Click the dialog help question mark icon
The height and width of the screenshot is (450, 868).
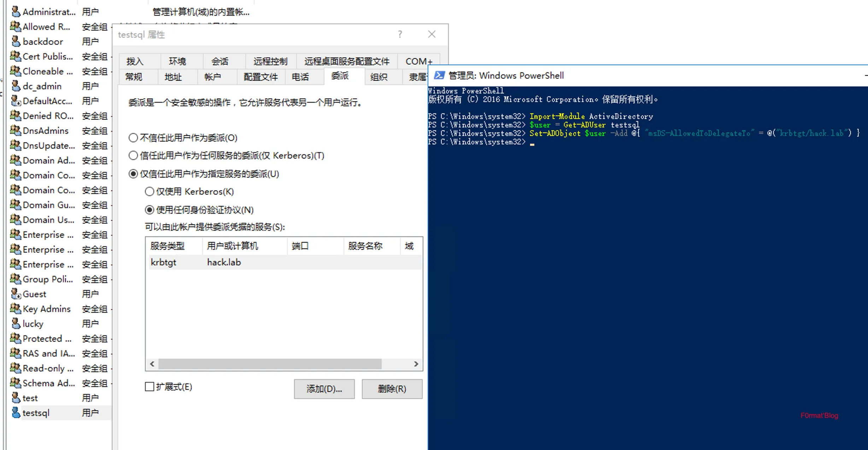point(400,34)
